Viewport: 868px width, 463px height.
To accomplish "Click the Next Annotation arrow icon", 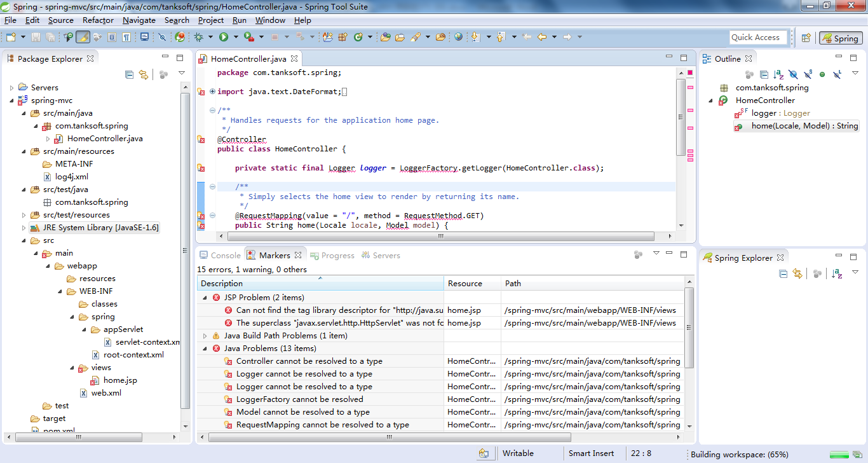I will click(475, 37).
